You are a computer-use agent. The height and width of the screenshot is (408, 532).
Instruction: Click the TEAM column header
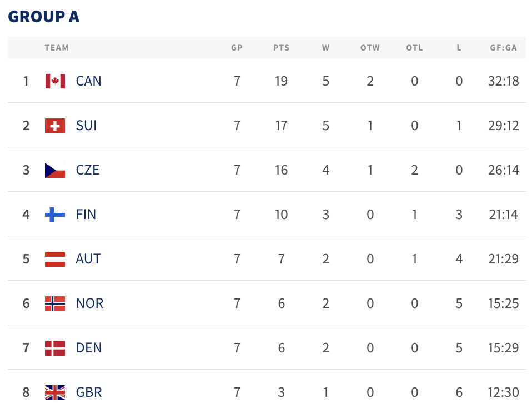coord(57,48)
